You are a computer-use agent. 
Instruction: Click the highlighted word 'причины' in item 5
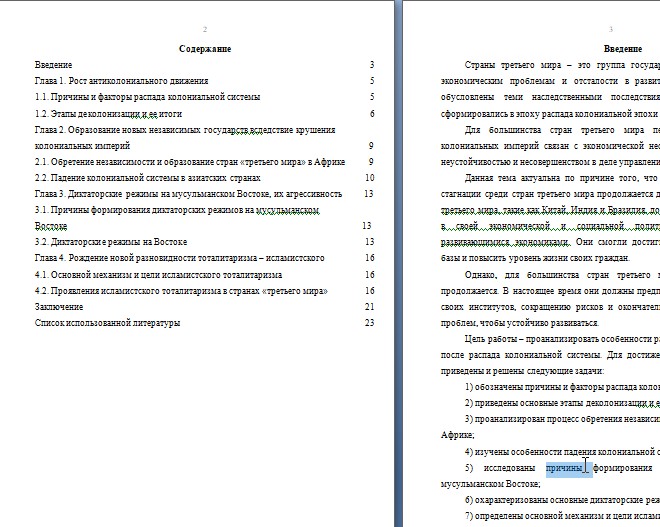(x=564, y=467)
